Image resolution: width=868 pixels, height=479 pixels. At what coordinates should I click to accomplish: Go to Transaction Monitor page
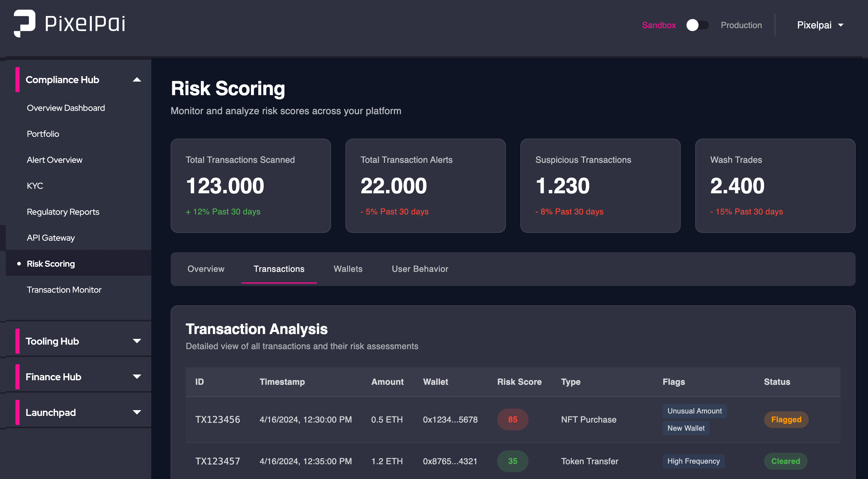click(x=64, y=290)
